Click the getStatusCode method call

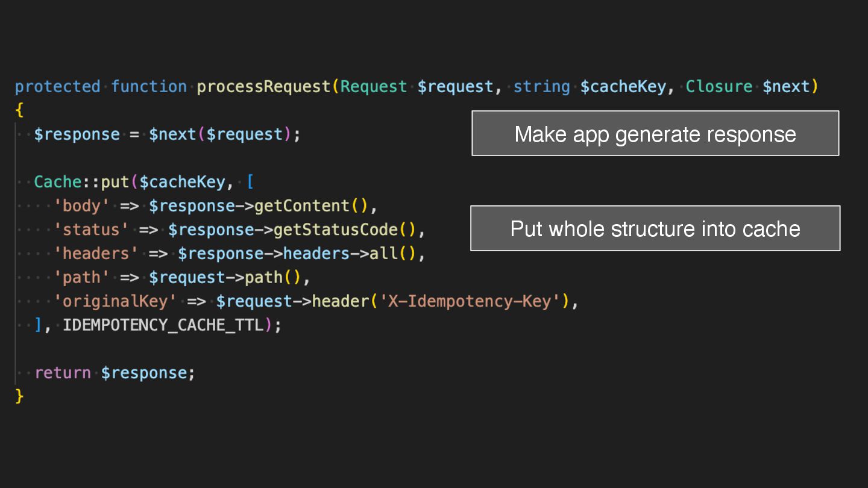click(336, 230)
